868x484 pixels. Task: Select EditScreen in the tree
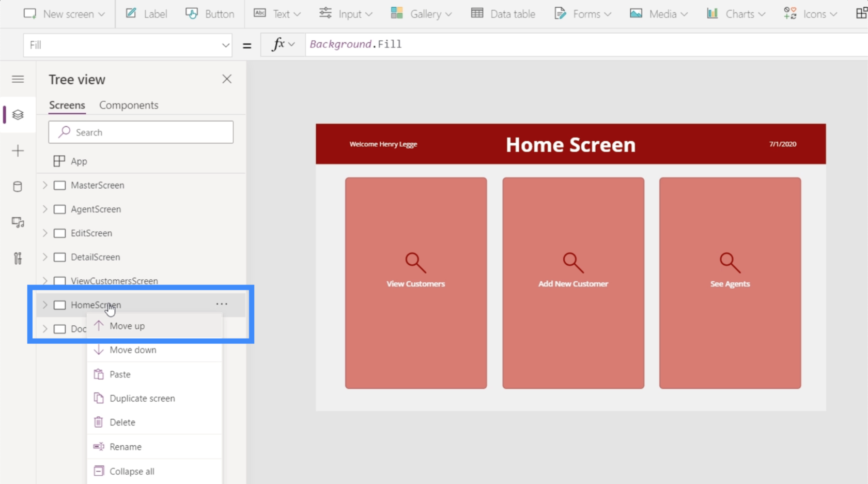tap(91, 233)
